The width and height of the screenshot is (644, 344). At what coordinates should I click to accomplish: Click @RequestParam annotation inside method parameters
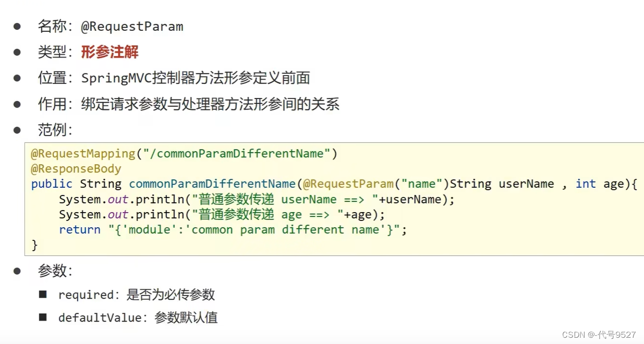point(348,184)
